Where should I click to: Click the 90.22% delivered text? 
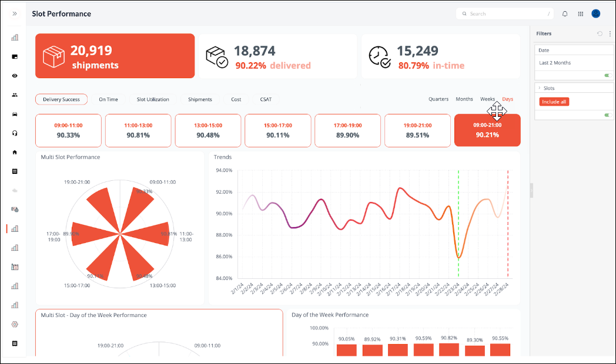[x=273, y=66]
